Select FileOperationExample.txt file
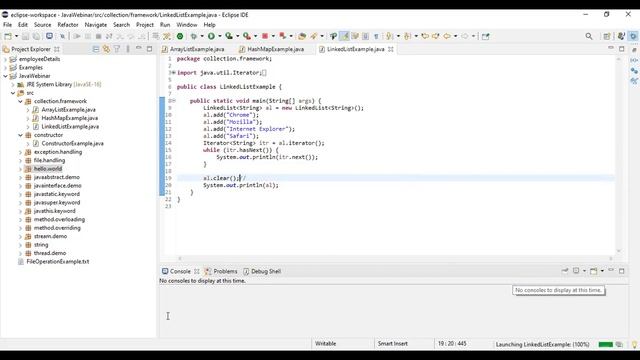Image resolution: width=640 pixels, height=360 pixels. pos(58,262)
